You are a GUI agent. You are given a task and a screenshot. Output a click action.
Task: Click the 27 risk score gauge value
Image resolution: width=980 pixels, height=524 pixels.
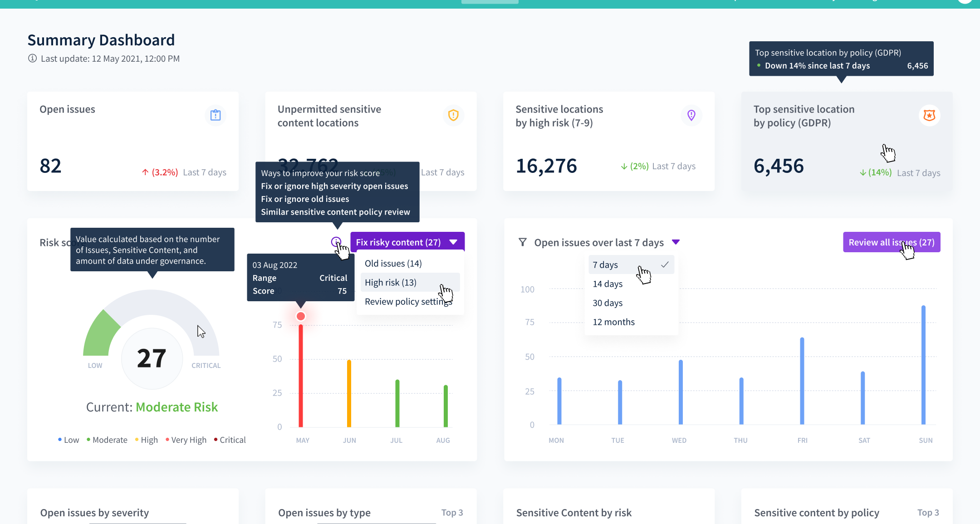152,358
